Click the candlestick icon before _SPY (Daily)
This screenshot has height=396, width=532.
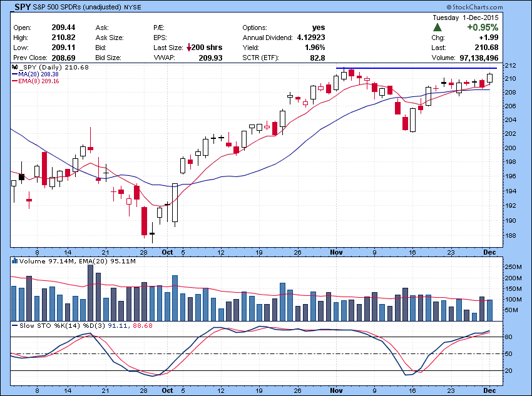(14, 67)
